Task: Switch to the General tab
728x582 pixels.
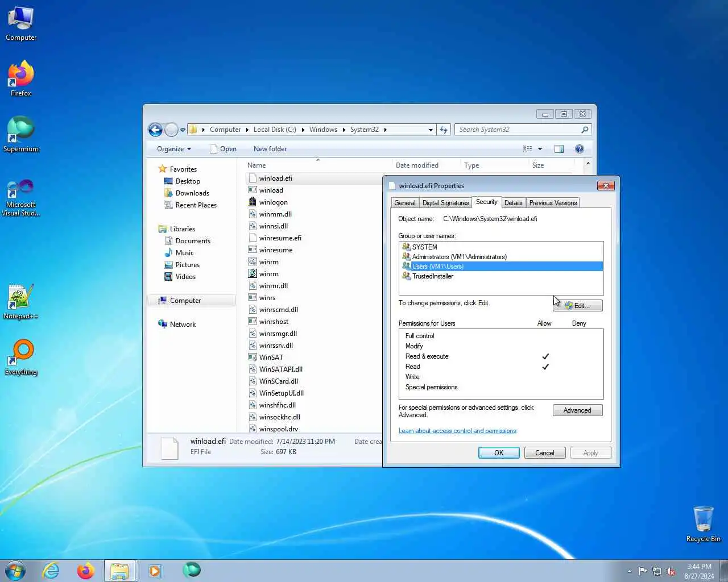Action: [405, 203]
